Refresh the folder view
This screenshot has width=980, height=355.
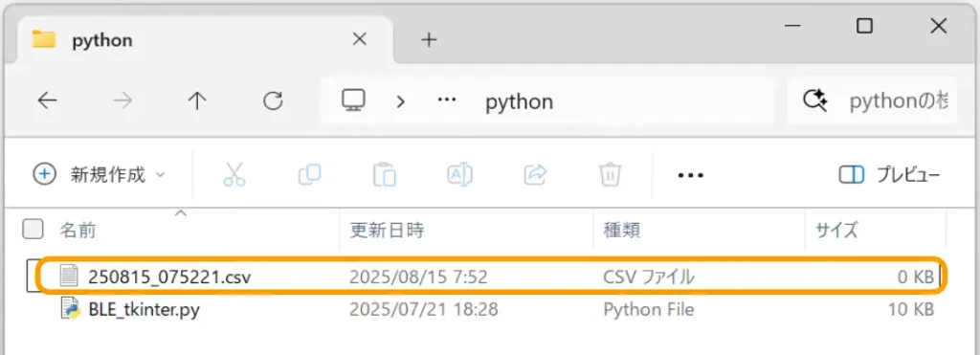click(273, 100)
